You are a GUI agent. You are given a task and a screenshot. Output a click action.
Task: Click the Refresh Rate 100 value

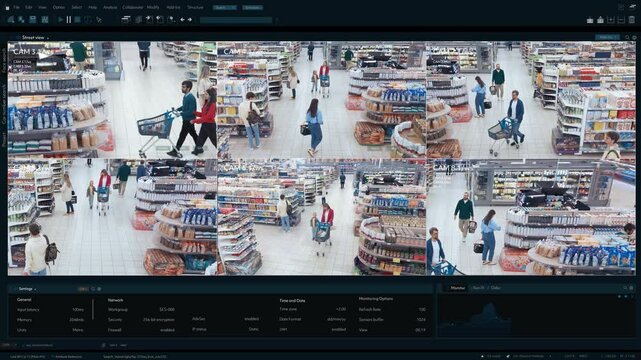click(422, 309)
